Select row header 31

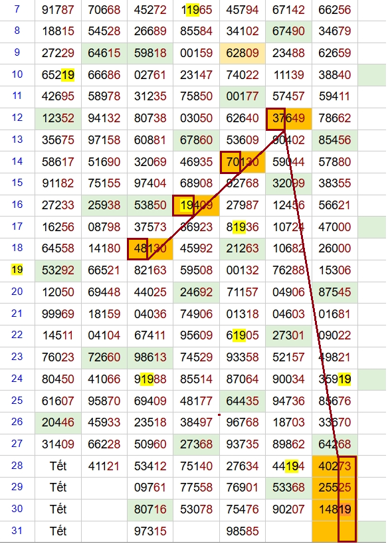click(x=17, y=531)
